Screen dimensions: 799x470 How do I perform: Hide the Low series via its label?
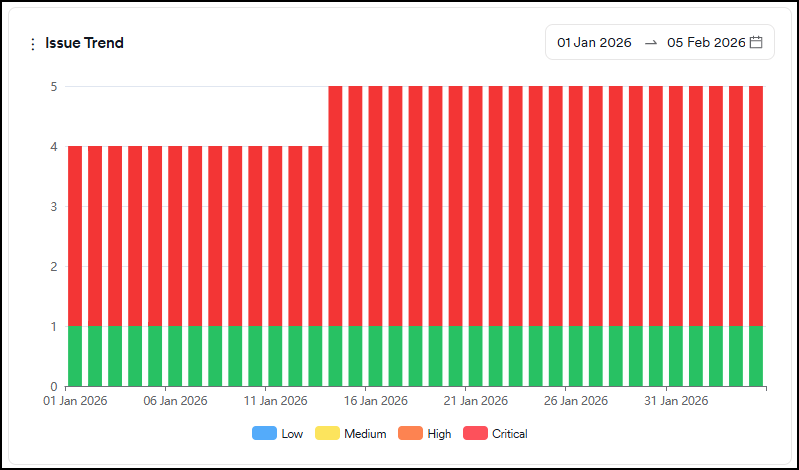(292, 434)
